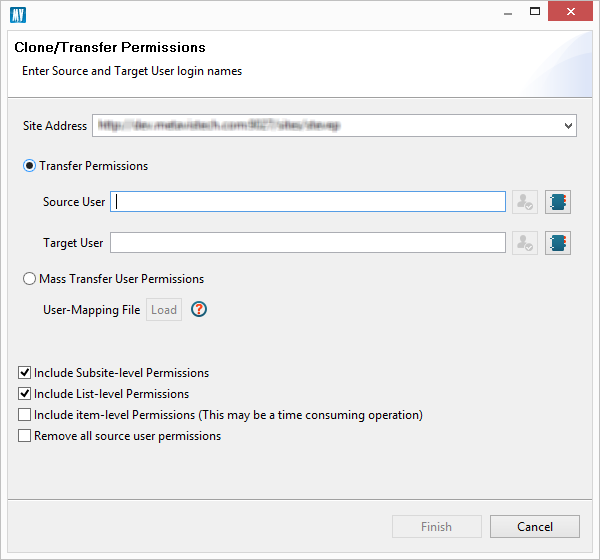Click the app logo in the title bar
600x560 pixels.
(x=18, y=13)
